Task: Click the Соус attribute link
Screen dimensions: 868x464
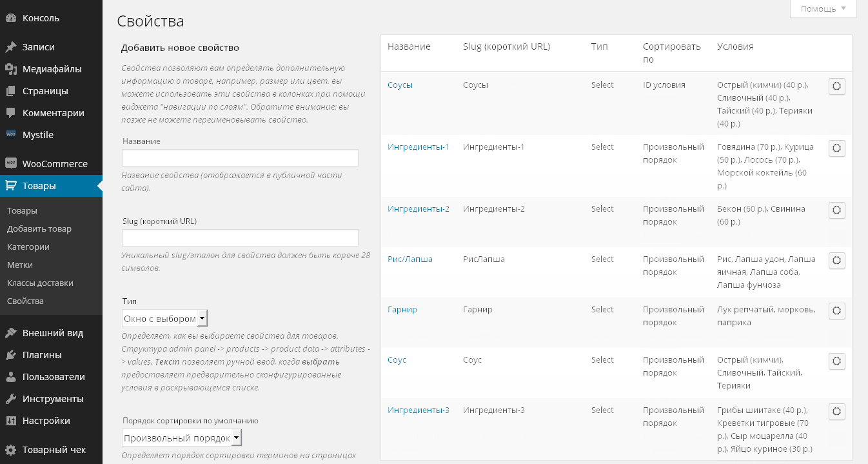Action: click(x=397, y=360)
